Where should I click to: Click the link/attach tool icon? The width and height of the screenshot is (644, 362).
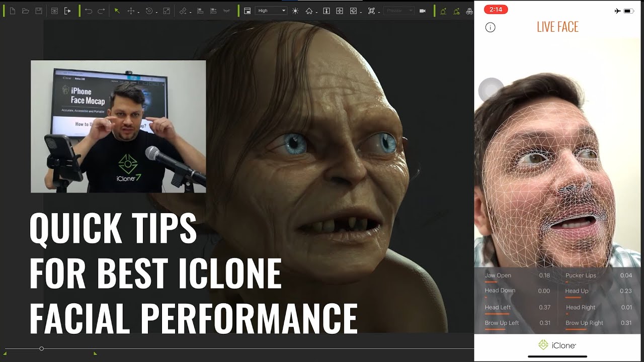[x=183, y=11]
